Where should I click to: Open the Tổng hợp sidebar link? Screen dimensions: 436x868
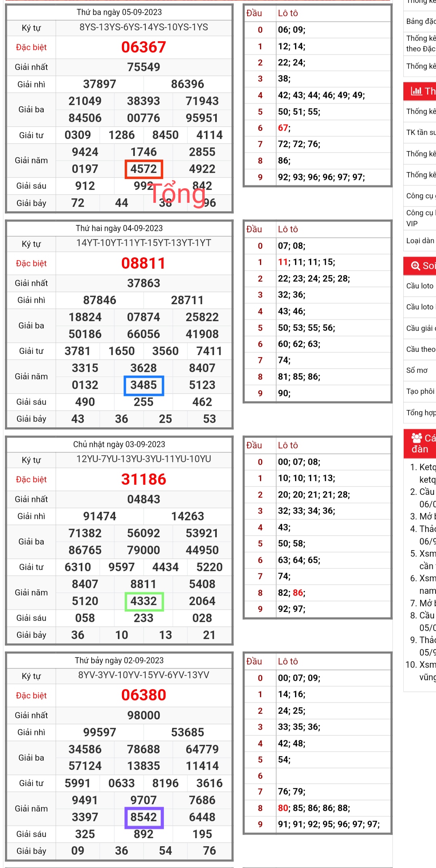[421, 412]
